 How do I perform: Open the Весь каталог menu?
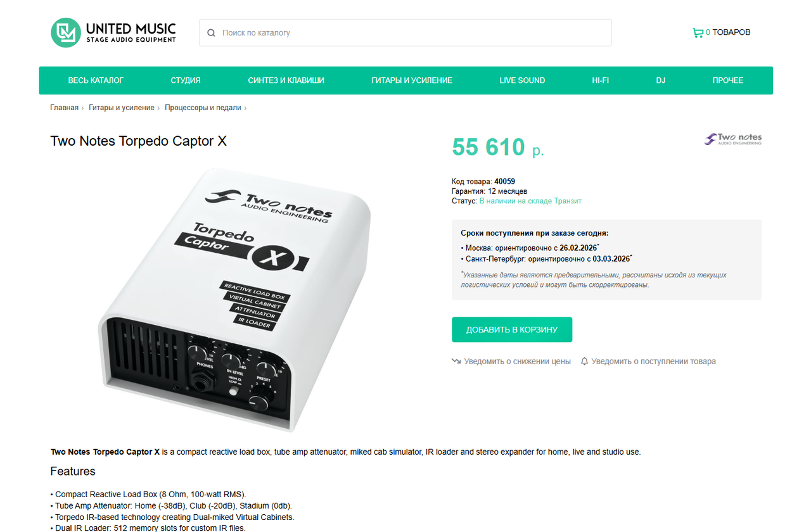[x=96, y=80]
